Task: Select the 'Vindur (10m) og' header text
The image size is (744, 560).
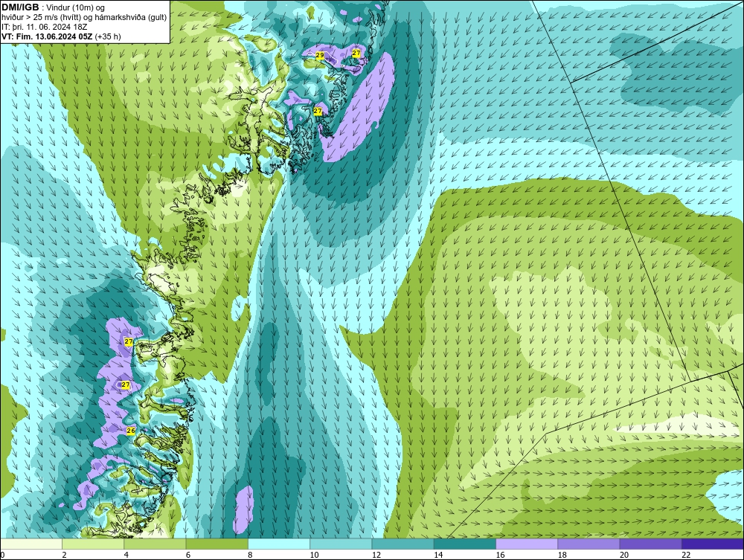Action: pos(77,7)
